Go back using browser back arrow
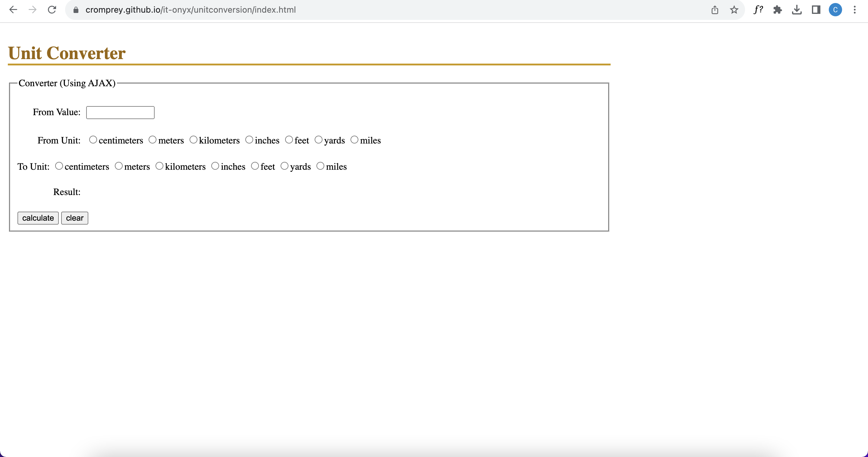The height and width of the screenshot is (457, 868). click(x=13, y=10)
